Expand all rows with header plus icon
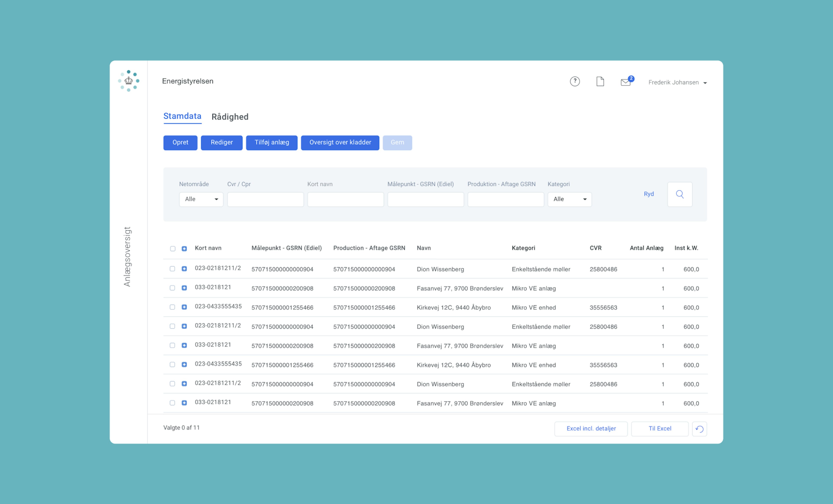 [x=184, y=249]
